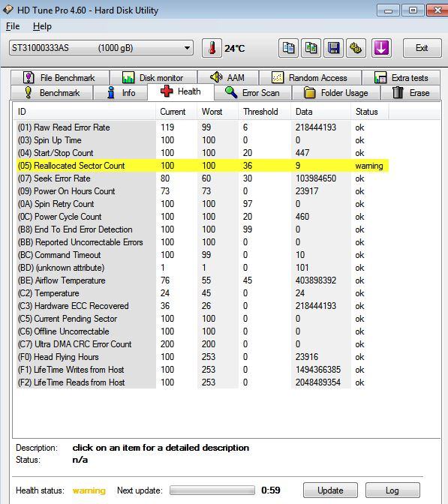Click the Exit button
The width and height of the screenshot is (448, 504).
422,48
